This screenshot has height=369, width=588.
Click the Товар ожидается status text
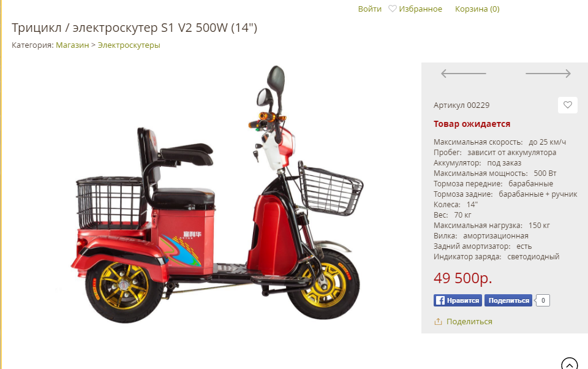pyautogui.click(x=472, y=124)
